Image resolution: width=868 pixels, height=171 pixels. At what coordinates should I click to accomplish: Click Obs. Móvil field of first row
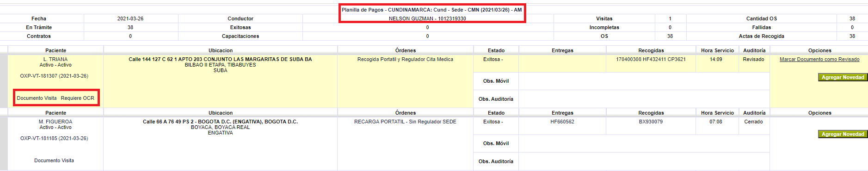click(x=644, y=81)
